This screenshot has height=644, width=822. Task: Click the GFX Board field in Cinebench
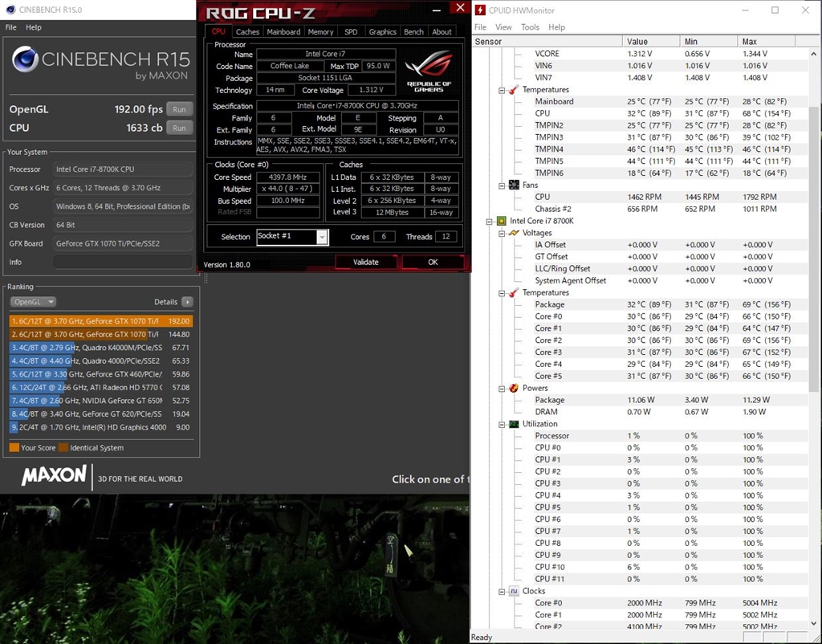123,243
